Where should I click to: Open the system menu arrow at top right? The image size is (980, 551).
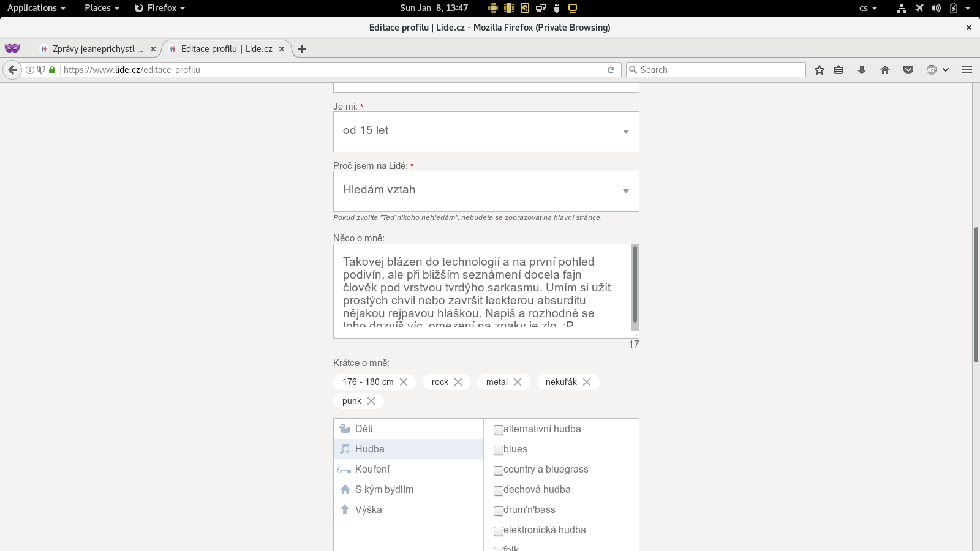point(968,8)
